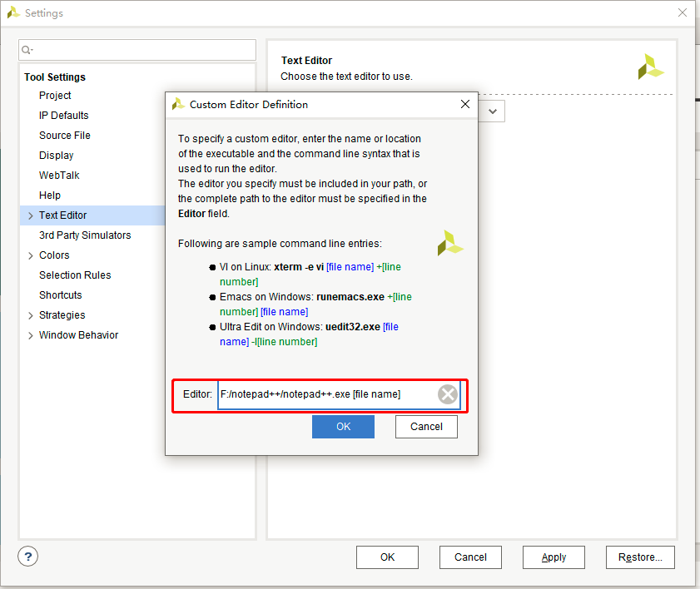Click the Tool Settings heading
Viewport: 700px width, 589px height.
[x=54, y=77]
